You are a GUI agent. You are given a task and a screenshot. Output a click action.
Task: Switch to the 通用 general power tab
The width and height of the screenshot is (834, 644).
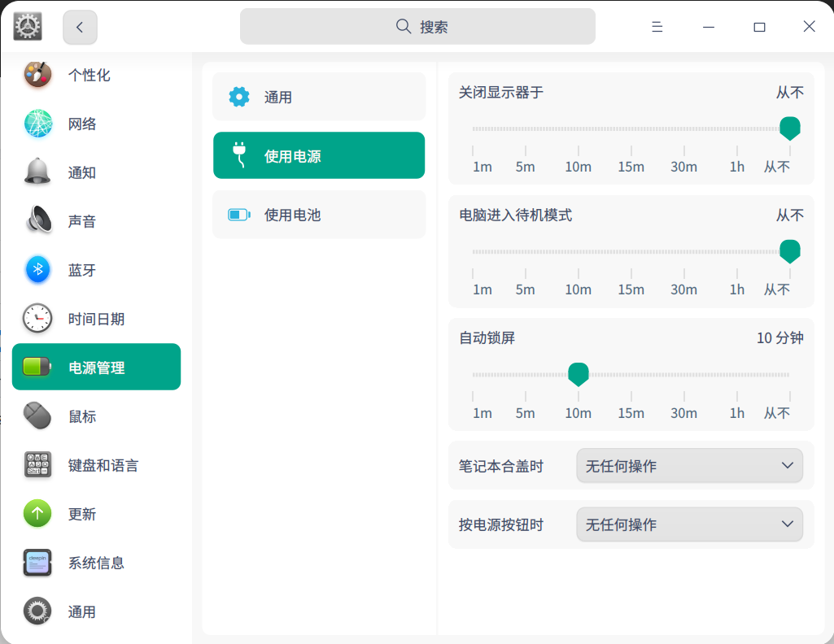(x=318, y=96)
